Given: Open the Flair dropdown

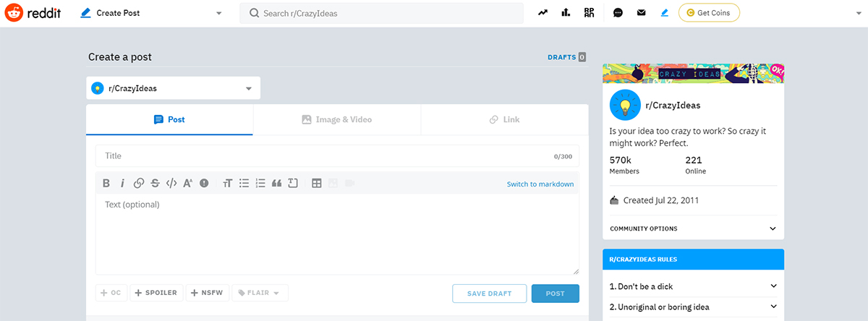Looking at the screenshot, I should pyautogui.click(x=260, y=293).
